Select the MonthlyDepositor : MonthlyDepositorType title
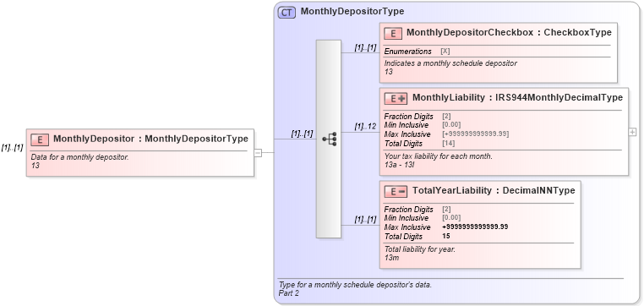Viewport: 644px width, 306px height. pos(150,139)
